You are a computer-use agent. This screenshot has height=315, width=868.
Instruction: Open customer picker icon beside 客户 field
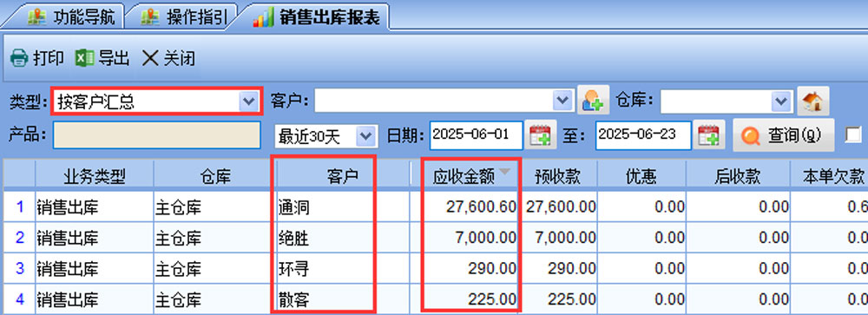click(593, 100)
